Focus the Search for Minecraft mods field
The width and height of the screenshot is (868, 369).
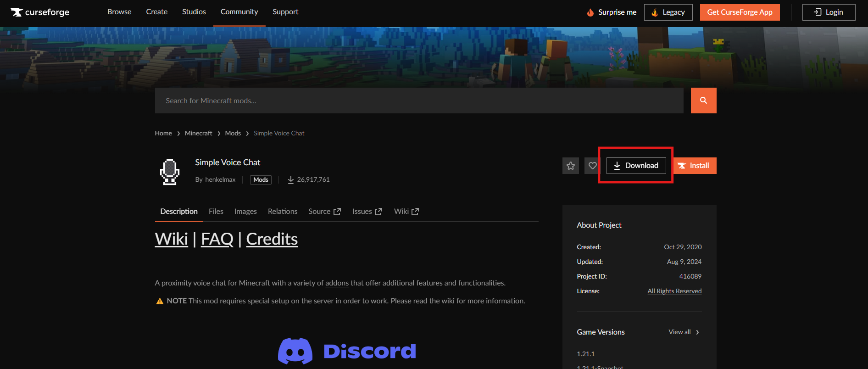point(419,101)
